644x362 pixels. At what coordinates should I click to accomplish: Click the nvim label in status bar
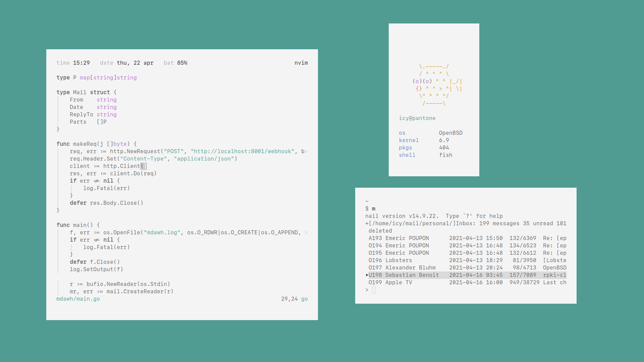(301, 63)
